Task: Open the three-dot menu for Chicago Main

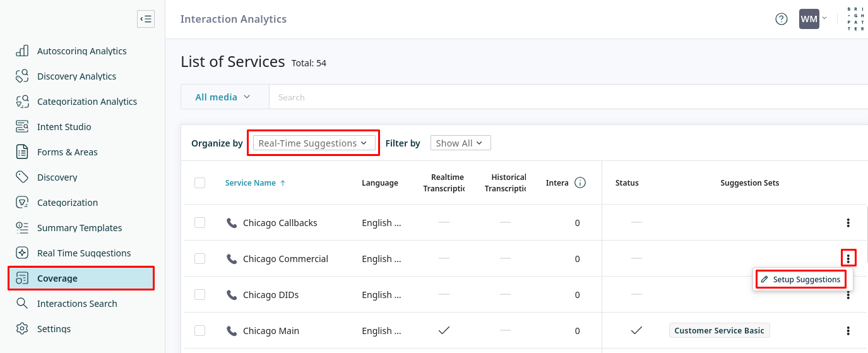Action: (848, 331)
